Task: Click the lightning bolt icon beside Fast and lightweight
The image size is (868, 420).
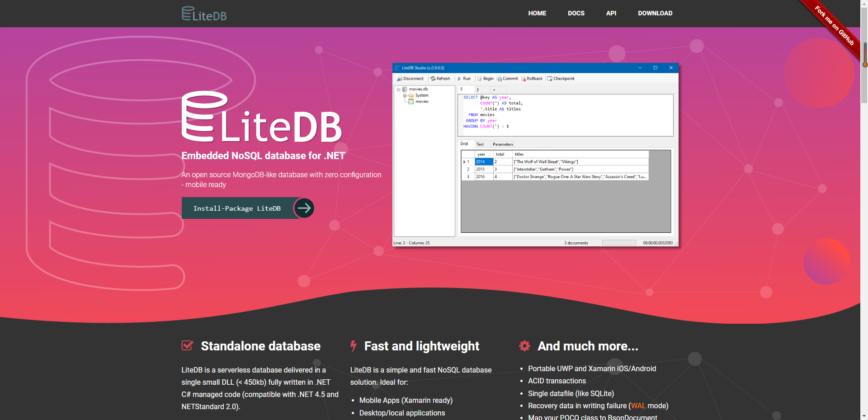Action: click(354, 346)
